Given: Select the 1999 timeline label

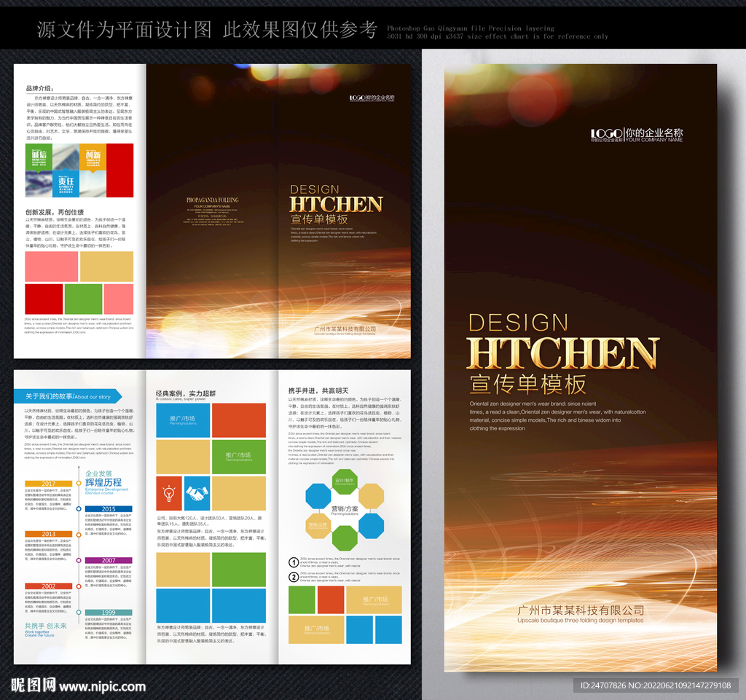Looking at the screenshot, I should pos(109,613).
